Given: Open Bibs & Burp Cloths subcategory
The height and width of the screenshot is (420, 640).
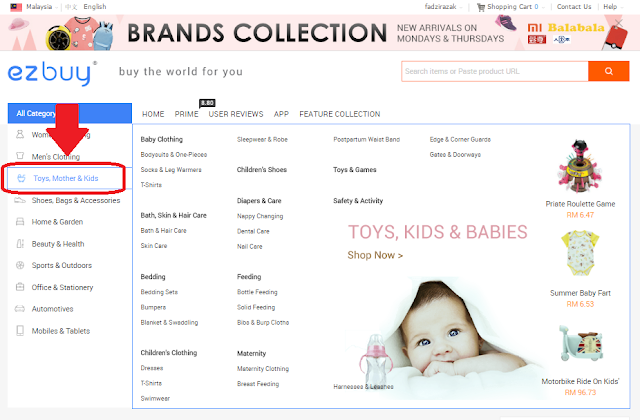Looking at the screenshot, I should [263, 322].
